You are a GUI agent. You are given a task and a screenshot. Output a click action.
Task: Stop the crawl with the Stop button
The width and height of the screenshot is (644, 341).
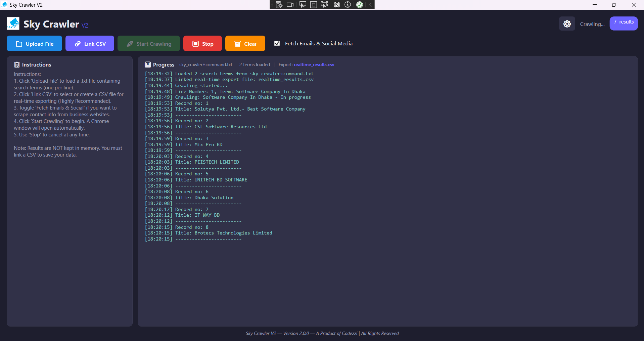[203, 44]
